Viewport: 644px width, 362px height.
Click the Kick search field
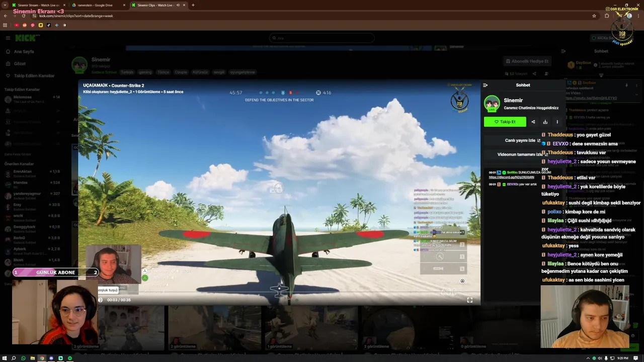[322, 38]
